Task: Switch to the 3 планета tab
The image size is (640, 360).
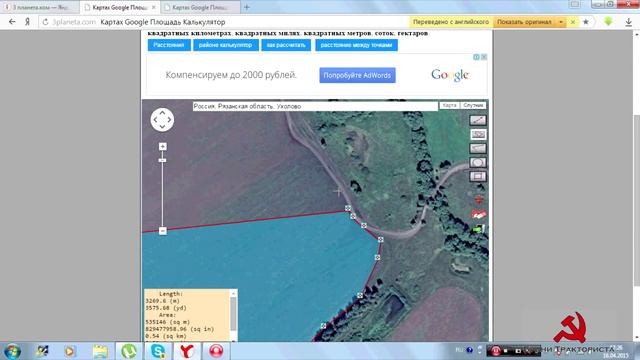Action: click(40, 7)
